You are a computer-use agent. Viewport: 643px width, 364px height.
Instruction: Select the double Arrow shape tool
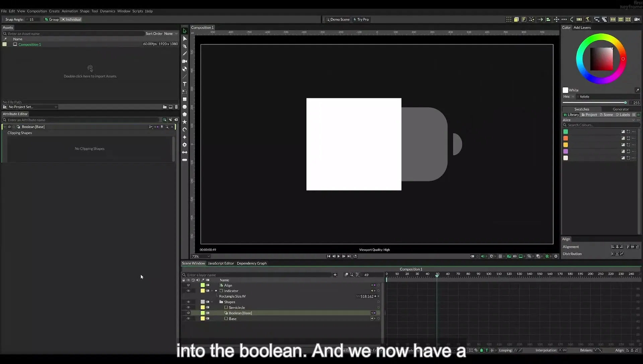(x=185, y=152)
